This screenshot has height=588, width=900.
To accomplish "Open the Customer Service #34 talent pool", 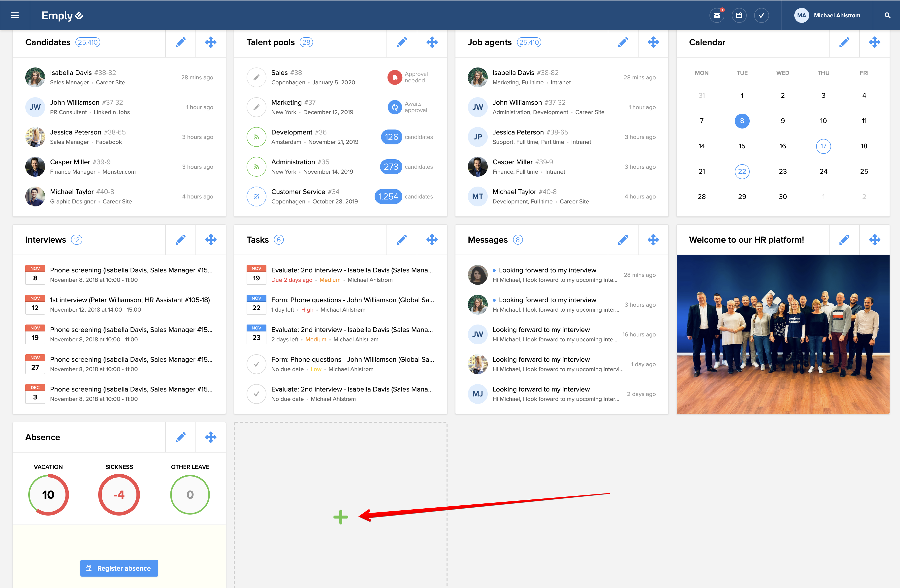I will pos(298,192).
